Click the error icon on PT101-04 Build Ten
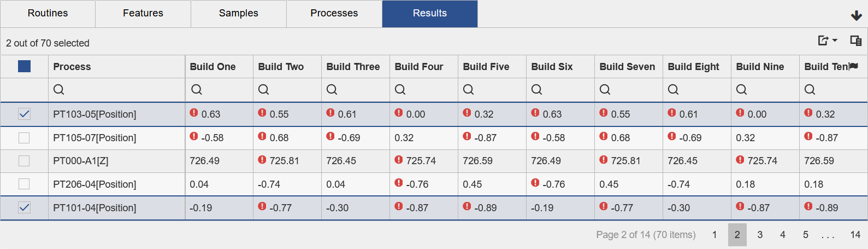This screenshot has width=868, height=249. pyautogui.click(x=808, y=206)
